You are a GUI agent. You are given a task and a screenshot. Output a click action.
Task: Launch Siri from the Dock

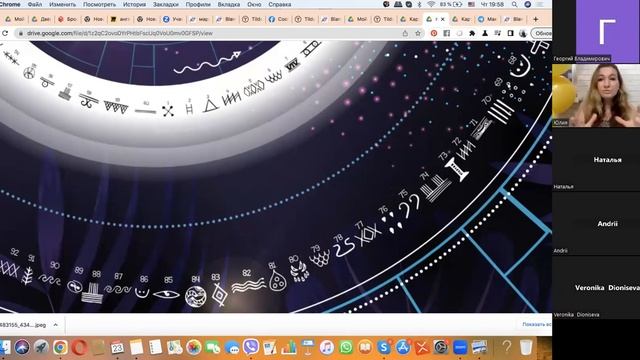coord(22,347)
